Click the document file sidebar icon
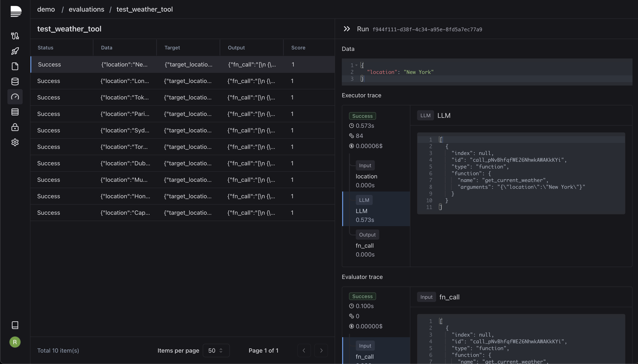Viewport: 638px width, 364px height. [x=15, y=66]
